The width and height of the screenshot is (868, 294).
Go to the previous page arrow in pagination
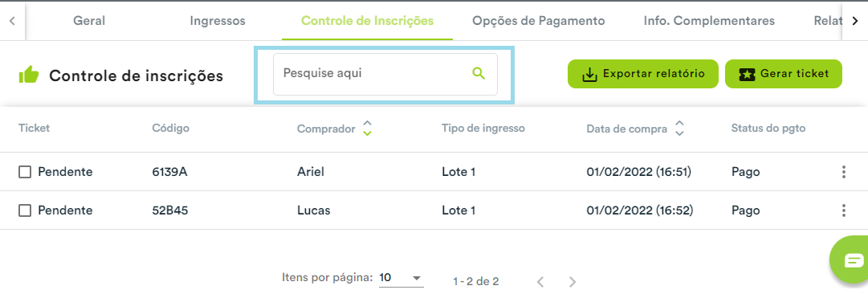point(540,282)
